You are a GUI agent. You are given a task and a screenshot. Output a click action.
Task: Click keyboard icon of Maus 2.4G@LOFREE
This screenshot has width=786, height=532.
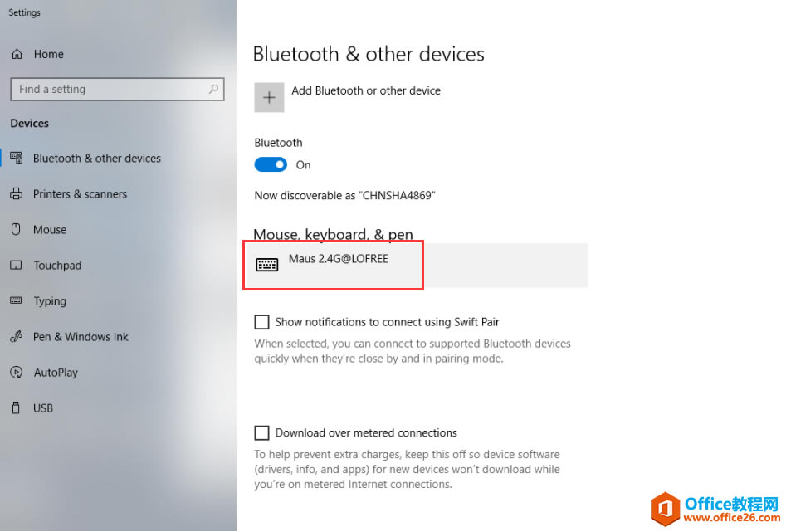pyautogui.click(x=266, y=264)
